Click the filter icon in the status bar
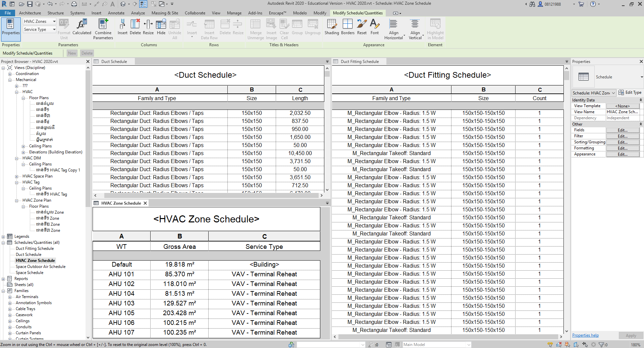This screenshot has height=348, width=644. coord(601,344)
